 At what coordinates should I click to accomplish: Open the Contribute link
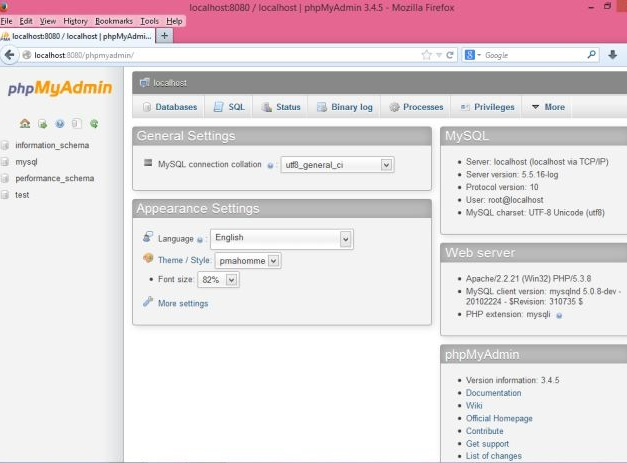click(x=484, y=431)
